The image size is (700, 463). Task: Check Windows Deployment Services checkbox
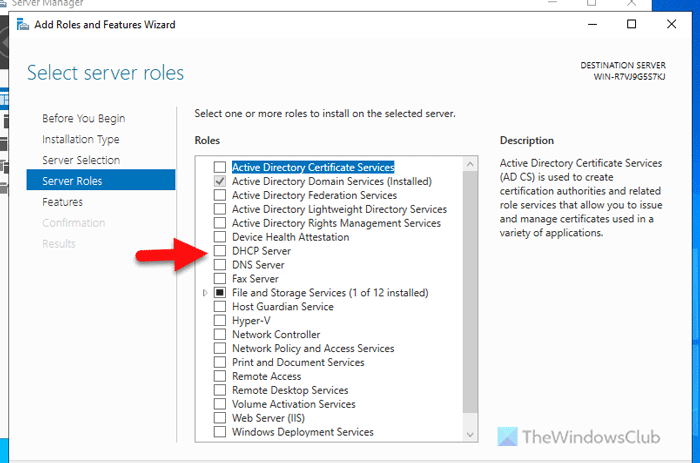(220, 432)
